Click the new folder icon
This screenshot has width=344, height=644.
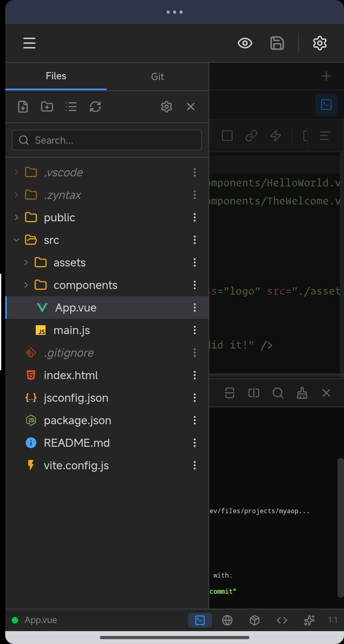click(x=47, y=107)
